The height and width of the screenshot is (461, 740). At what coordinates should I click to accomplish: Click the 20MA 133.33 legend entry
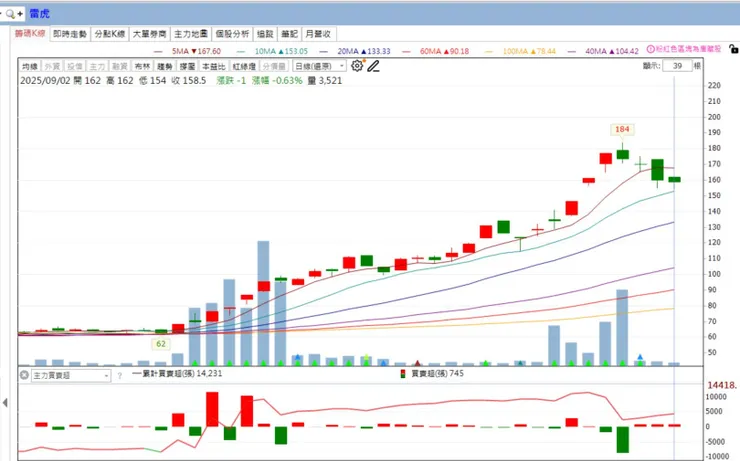[364, 51]
